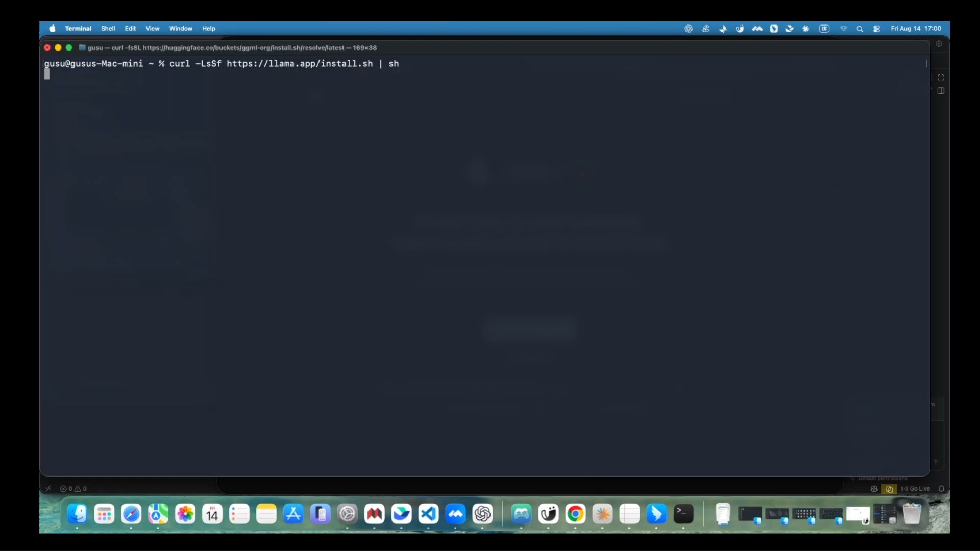The height and width of the screenshot is (551, 980).
Task: Open Reminders from the Dock
Action: click(239, 514)
